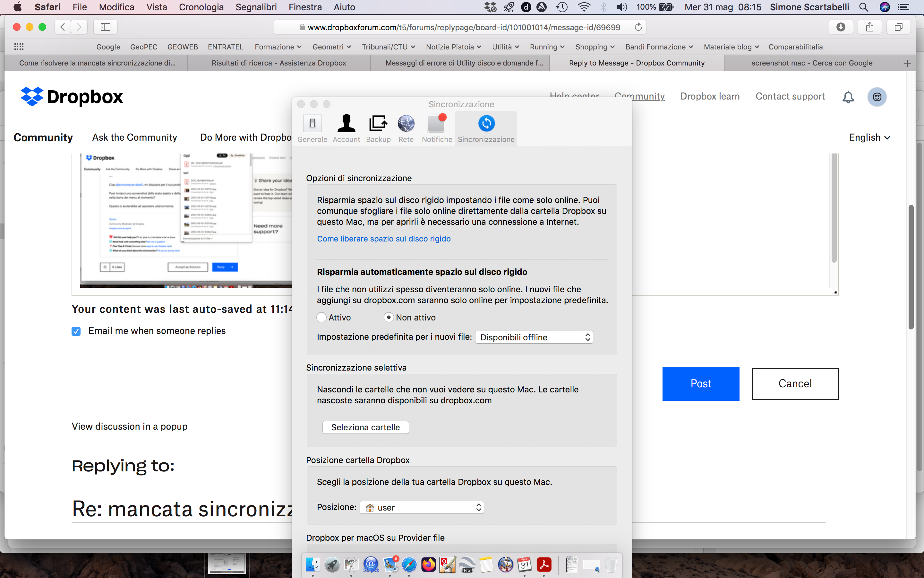Reload the page in address bar
The height and width of the screenshot is (578, 924).
[x=638, y=27]
